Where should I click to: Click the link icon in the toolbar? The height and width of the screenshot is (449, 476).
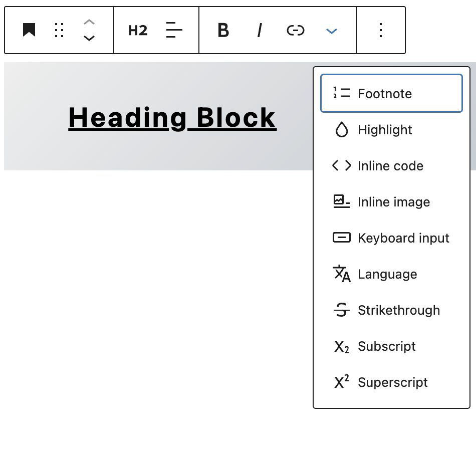[x=296, y=30]
